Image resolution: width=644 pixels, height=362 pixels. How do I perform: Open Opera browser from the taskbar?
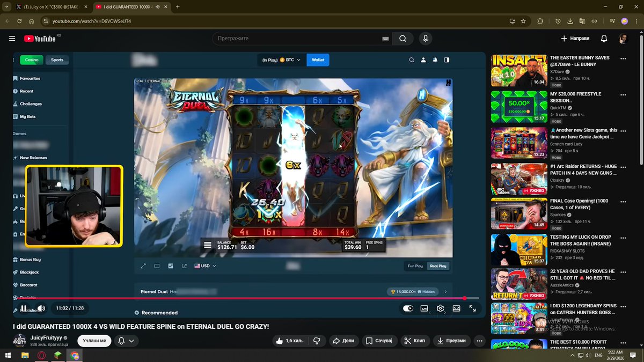41,355
